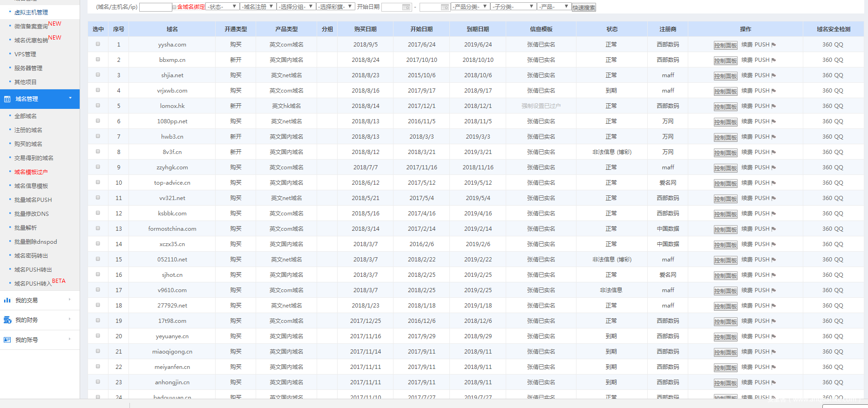Screen dimensions: 868x408
Task: Select the checkbox for sjhot.cn row
Action: tap(98, 274)
